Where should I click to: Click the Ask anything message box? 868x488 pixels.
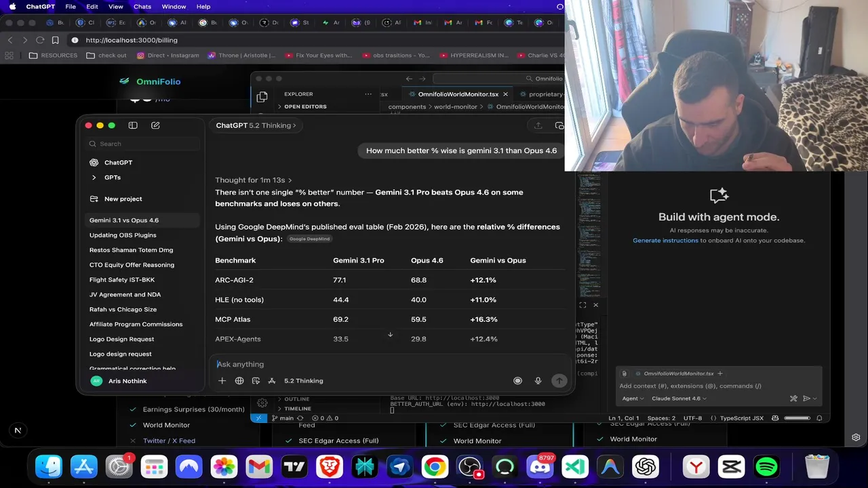click(390, 365)
